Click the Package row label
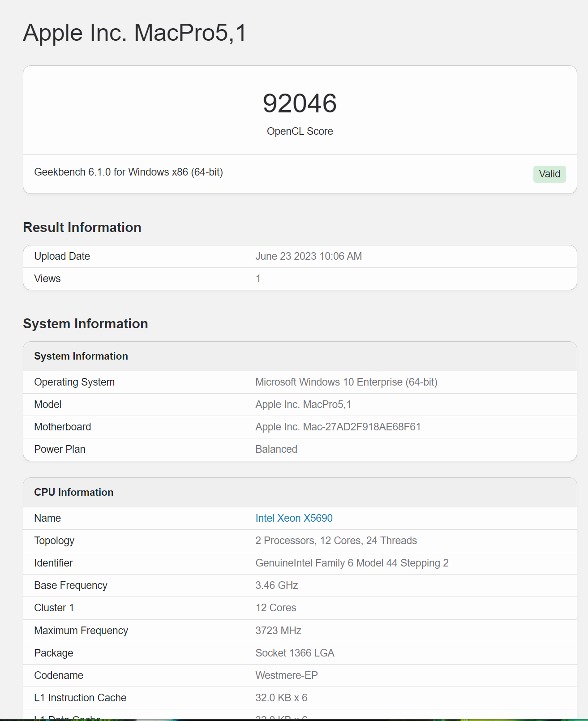The height and width of the screenshot is (721, 588). (53, 653)
